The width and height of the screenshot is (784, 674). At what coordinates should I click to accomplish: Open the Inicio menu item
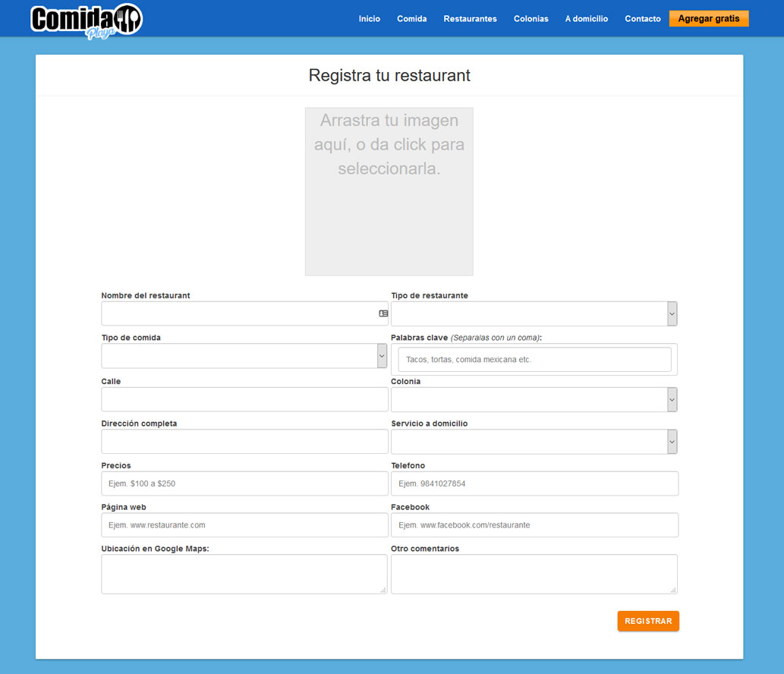[x=370, y=19]
